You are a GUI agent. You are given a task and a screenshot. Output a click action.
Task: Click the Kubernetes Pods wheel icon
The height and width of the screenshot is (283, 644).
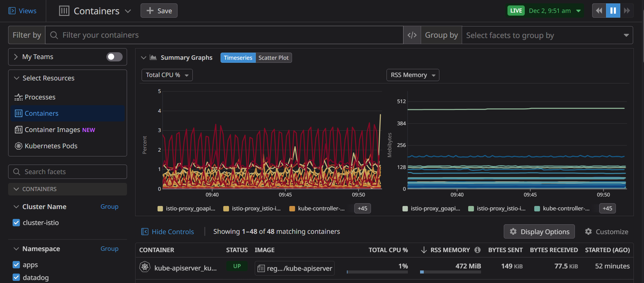tap(19, 146)
